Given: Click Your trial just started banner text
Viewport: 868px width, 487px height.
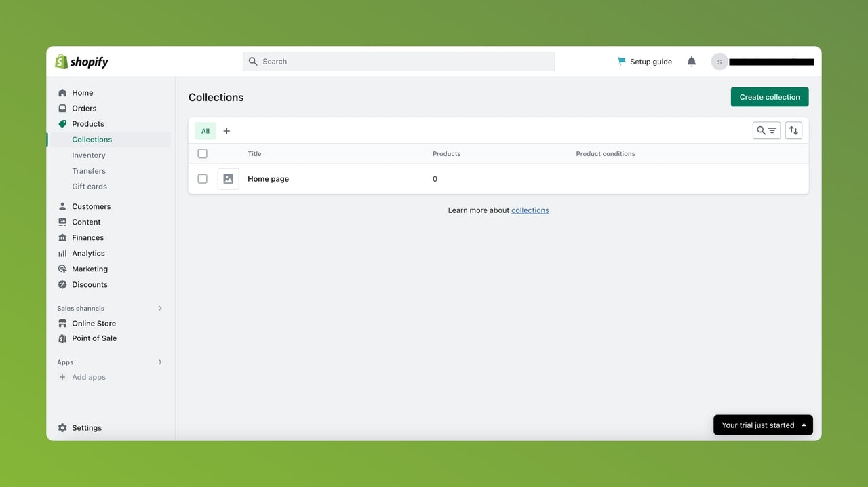Looking at the screenshot, I should [758, 425].
